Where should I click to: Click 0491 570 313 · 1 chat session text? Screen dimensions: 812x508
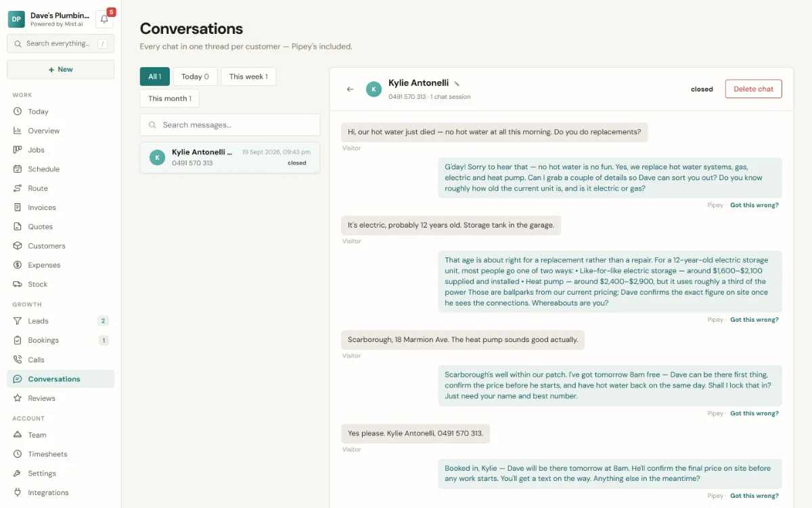(x=429, y=97)
